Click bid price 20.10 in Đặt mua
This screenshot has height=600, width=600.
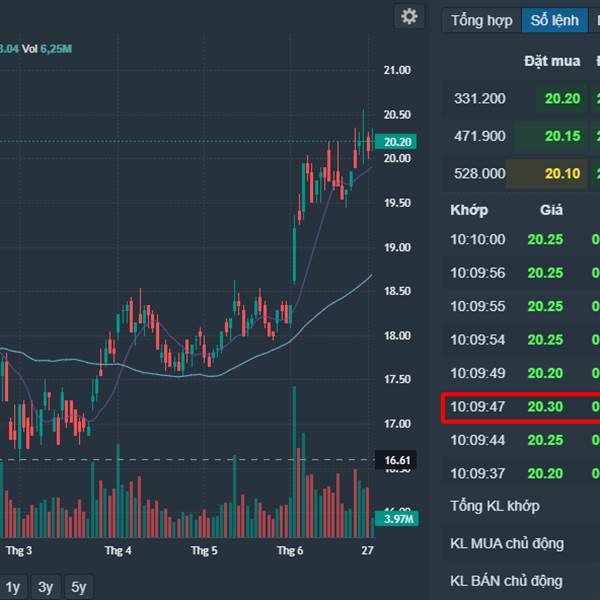pyautogui.click(x=562, y=174)
